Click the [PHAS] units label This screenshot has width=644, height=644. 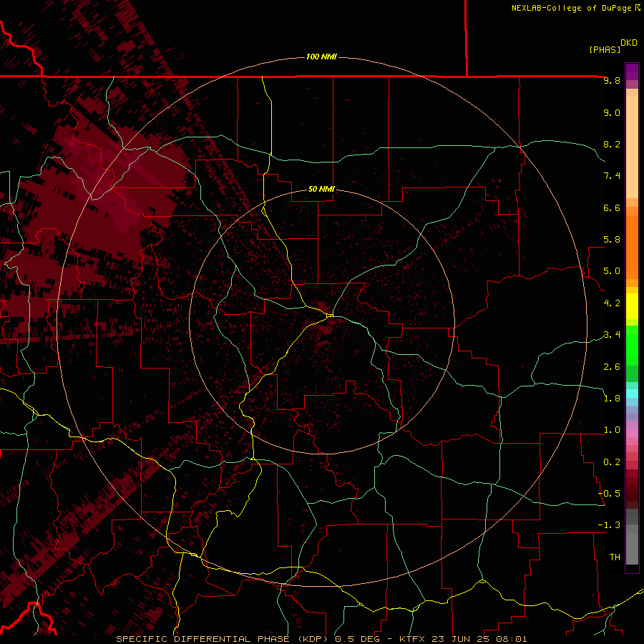(605, 49)
